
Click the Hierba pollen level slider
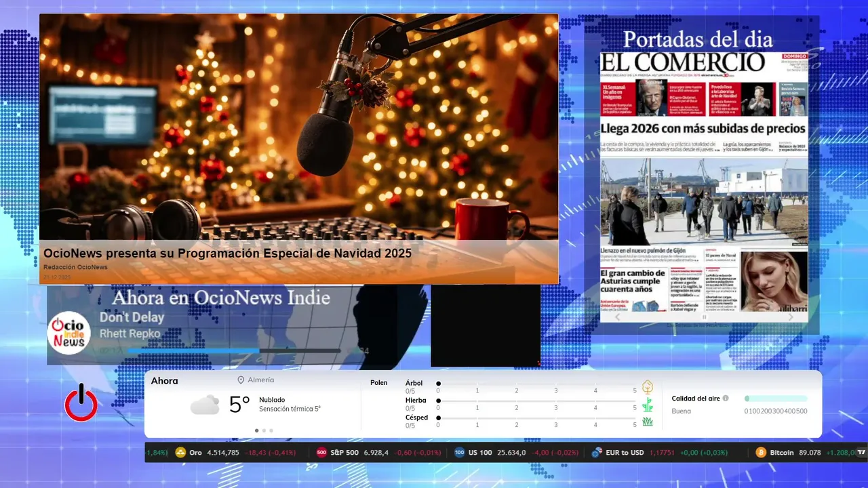tap(536, 401)
